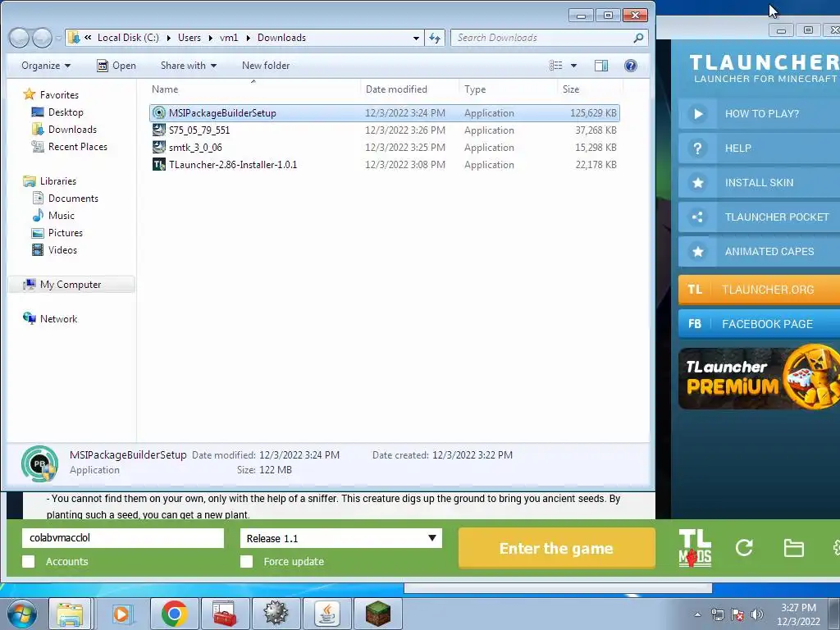Sort by the Date modified column
Image resolution: width=840 pixels, height=630 pixels.
pyautogui.click(x=410, y=89)
